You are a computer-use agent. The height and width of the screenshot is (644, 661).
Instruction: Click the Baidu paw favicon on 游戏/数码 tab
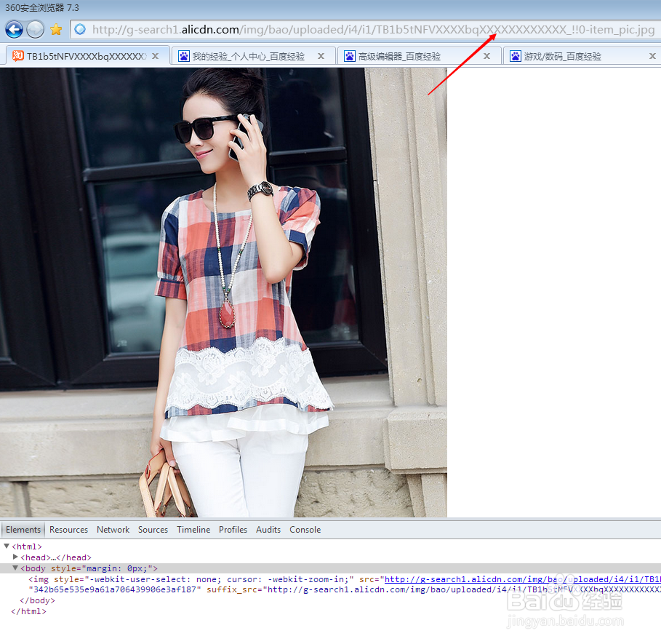pyautogui.click(x=515, y=56)
